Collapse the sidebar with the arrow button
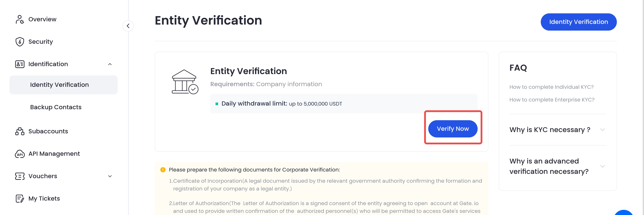 click(x=128, y=26)
